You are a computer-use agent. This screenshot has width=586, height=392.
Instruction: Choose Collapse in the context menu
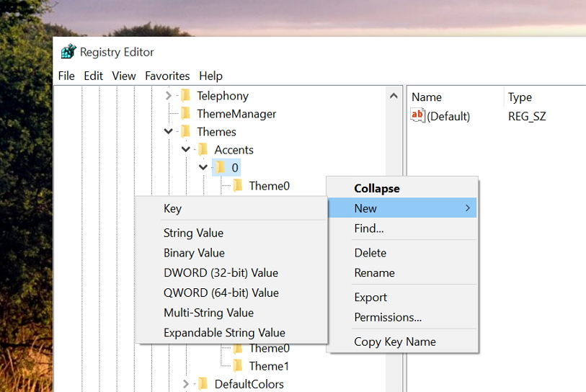click(402, 188)
